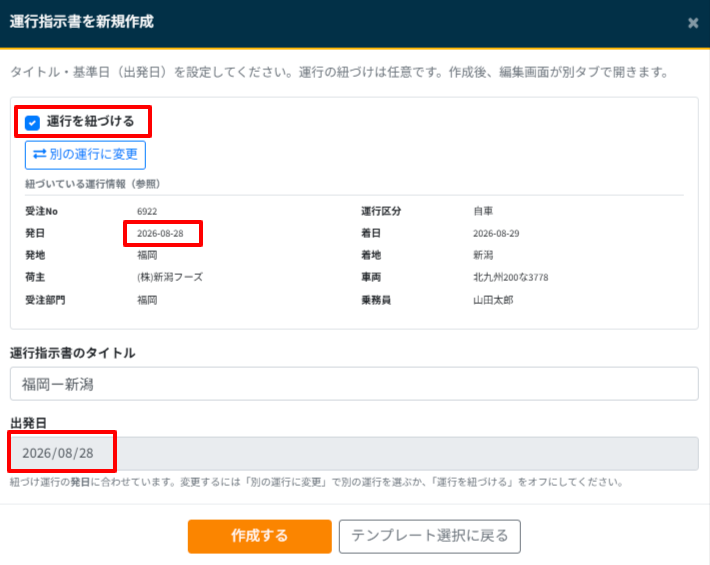
Task: Select the 発日 value 2026-08-28
Action: 160,234
